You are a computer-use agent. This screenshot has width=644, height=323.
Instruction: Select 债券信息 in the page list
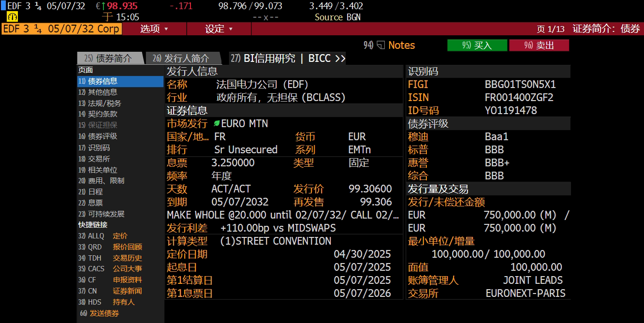[120, 81]
